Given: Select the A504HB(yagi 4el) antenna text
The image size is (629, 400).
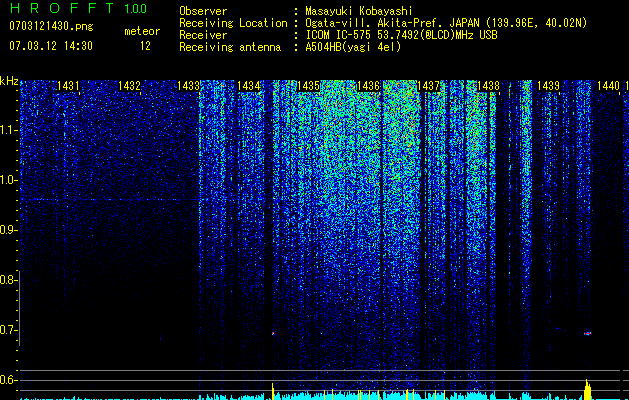Looking at the screenshot, I should (x=353, y=47).
